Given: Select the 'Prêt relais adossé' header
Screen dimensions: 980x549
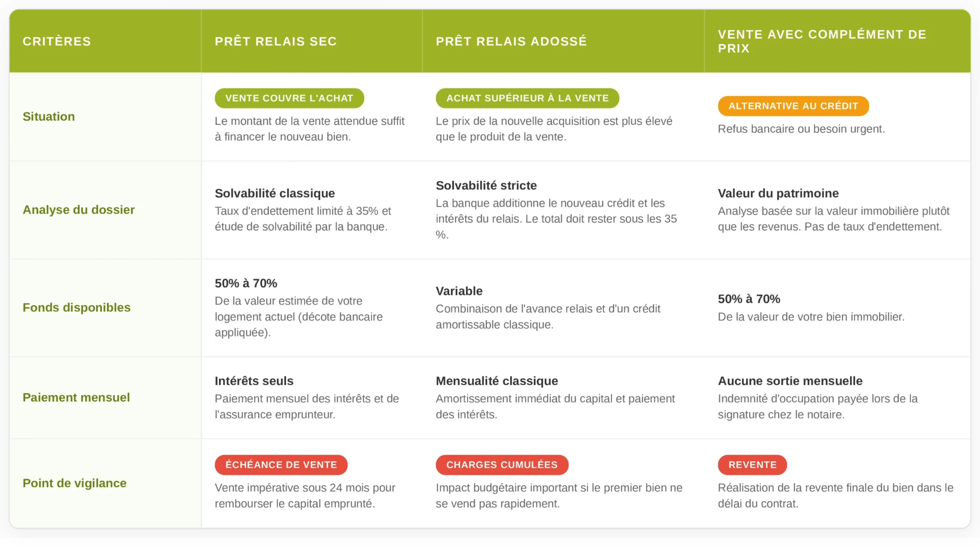Looking at the screenshot, I should pos(511,41).
